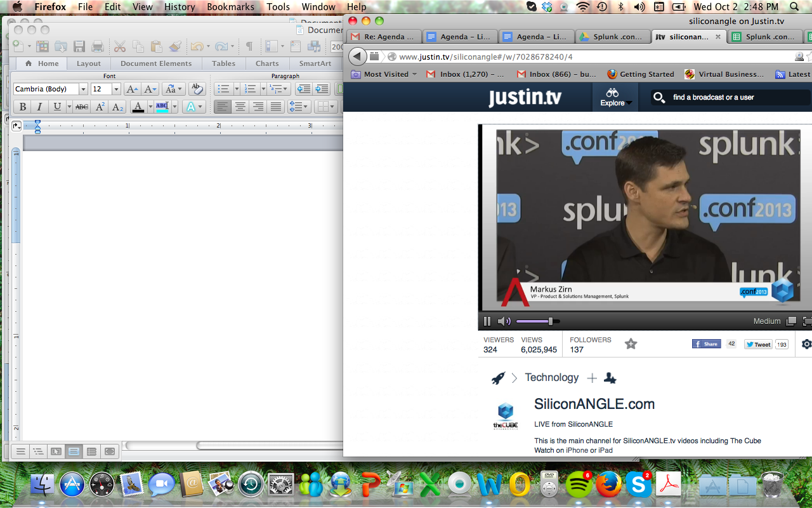Open the Charts ribbon tab
This screenshot has width=812, height=508.
pos(267,63)
